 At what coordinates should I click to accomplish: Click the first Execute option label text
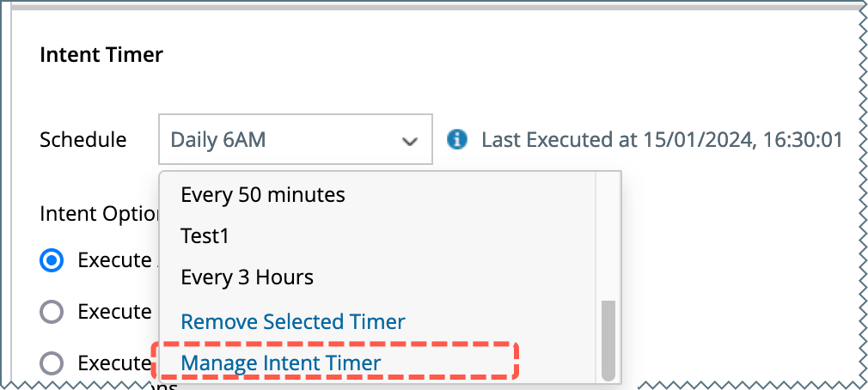coord(114,260)
